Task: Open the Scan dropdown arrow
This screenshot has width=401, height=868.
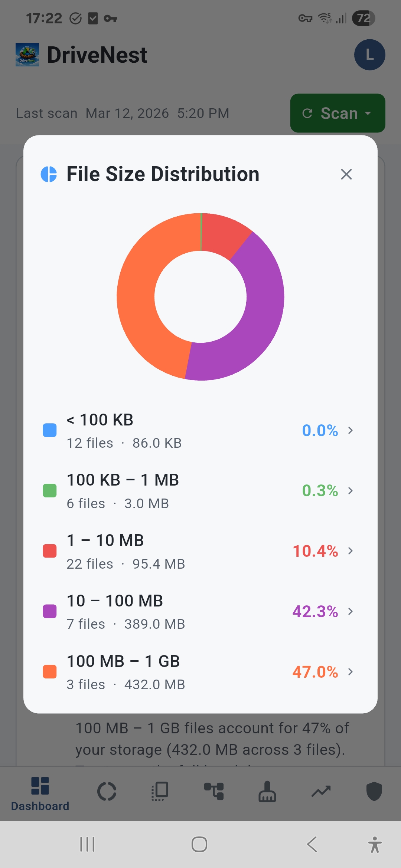Action: click(x=367, y=113)
